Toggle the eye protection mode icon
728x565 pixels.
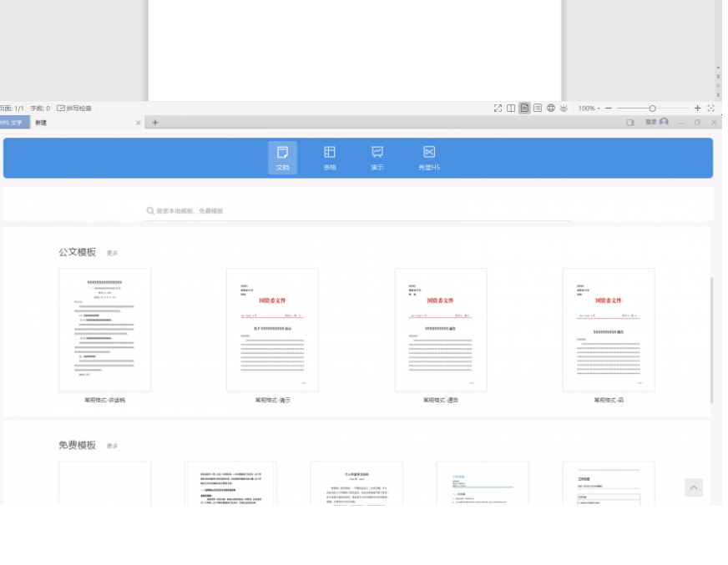[x=564, y=108]
